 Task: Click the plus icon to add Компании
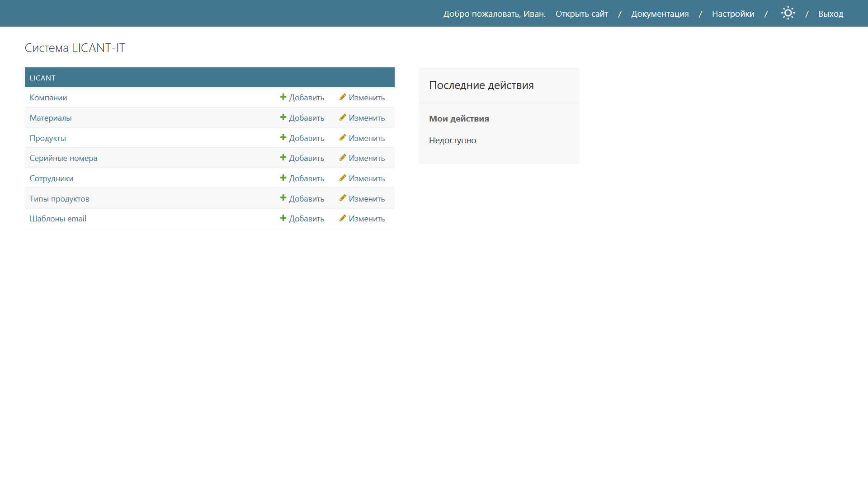(x=283, y=97)
